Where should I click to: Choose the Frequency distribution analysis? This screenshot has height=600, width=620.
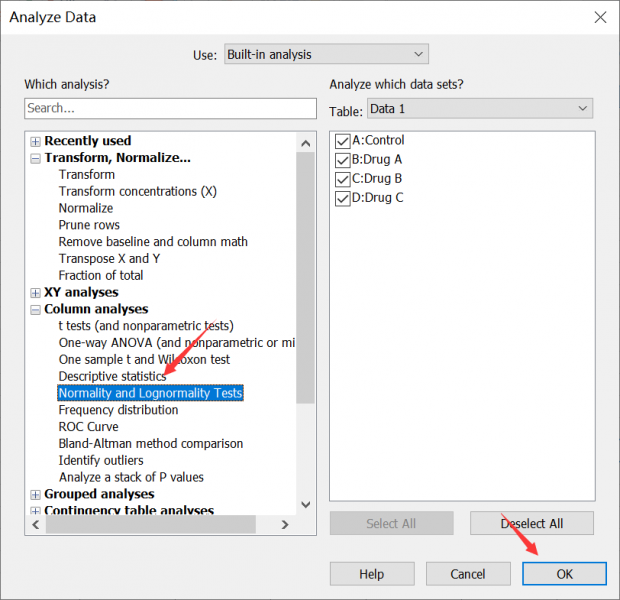tap(118, 410)
